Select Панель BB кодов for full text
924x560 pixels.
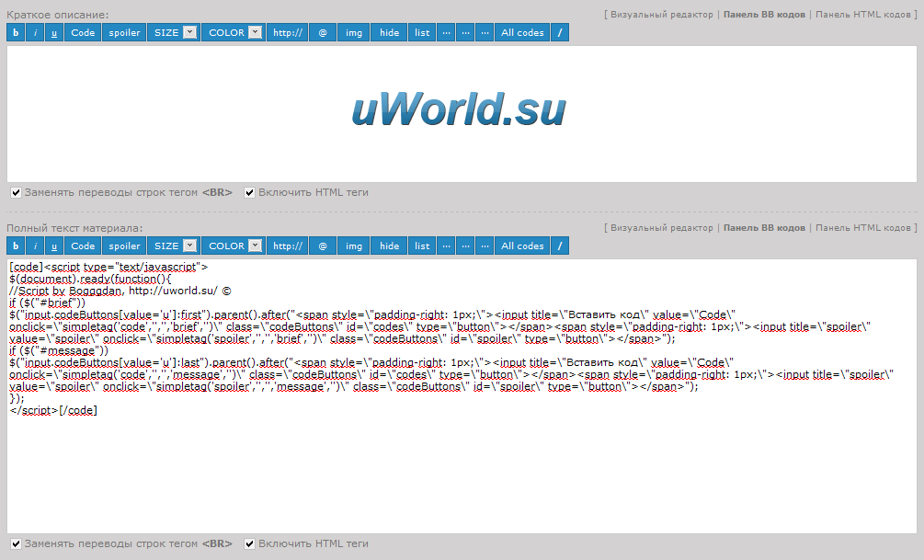coord(764,228)
